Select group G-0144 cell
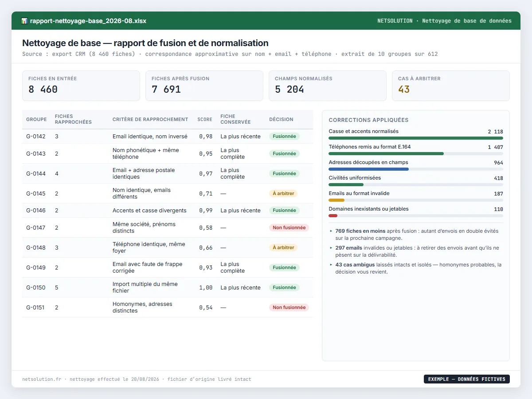Image resolution: width=532 pixels, height=399 pixels. point(36,173)
